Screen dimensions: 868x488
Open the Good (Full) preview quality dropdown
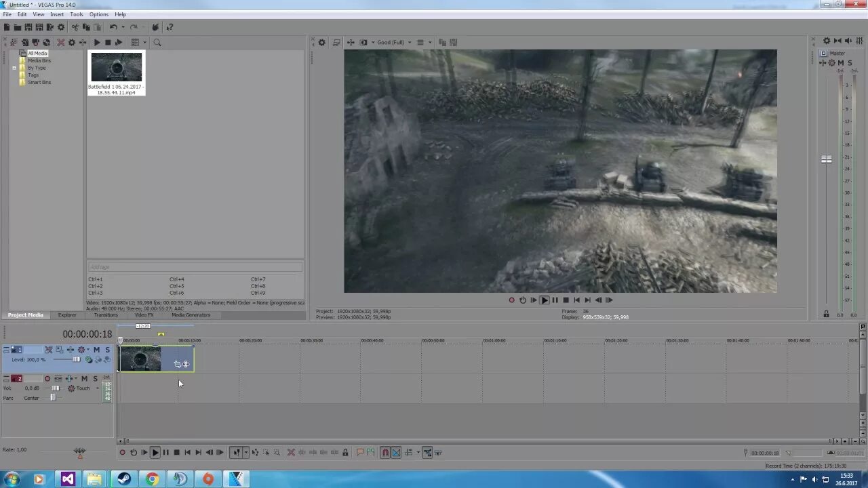393,42
